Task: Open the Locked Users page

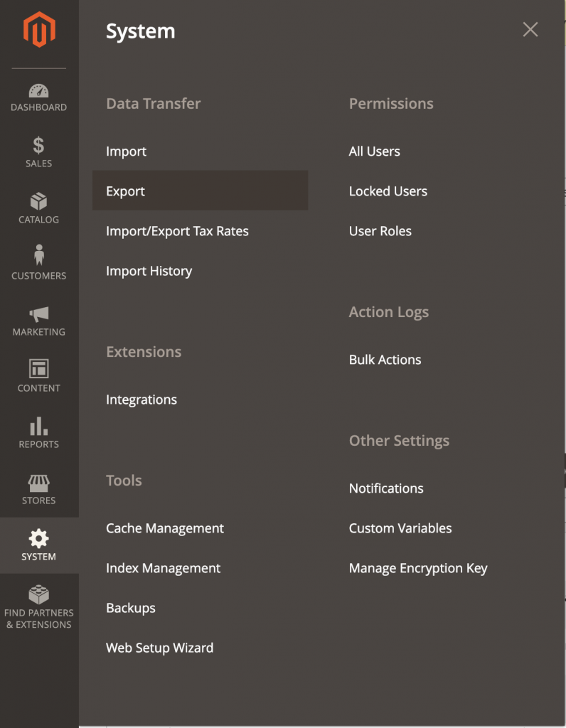Action: coord(388,191)
